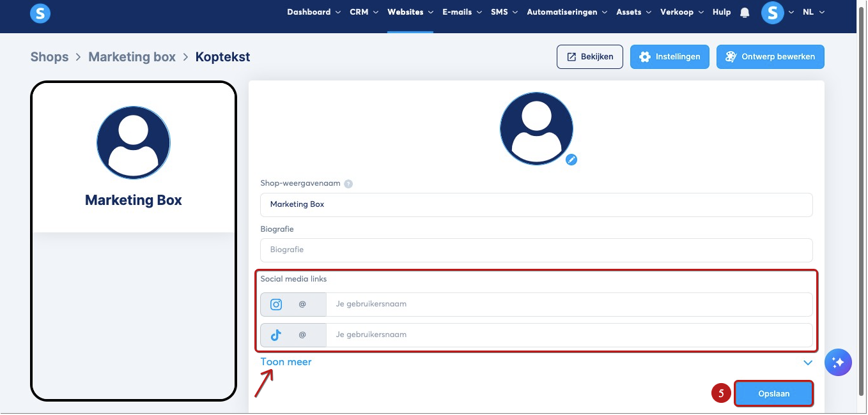Open the Websites menu
Image resolution: width=868 pixels, height=415 pixels.
tap(410, 12)
